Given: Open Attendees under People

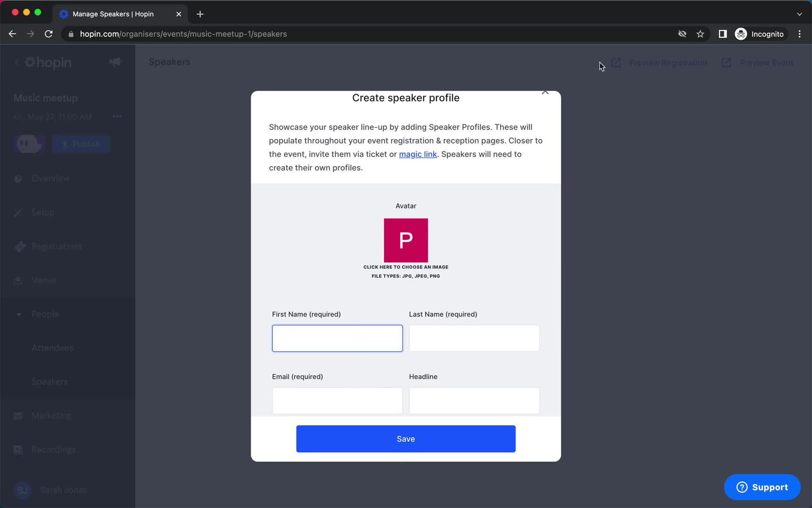Looking at the screenshot, I should pos(52,348).
